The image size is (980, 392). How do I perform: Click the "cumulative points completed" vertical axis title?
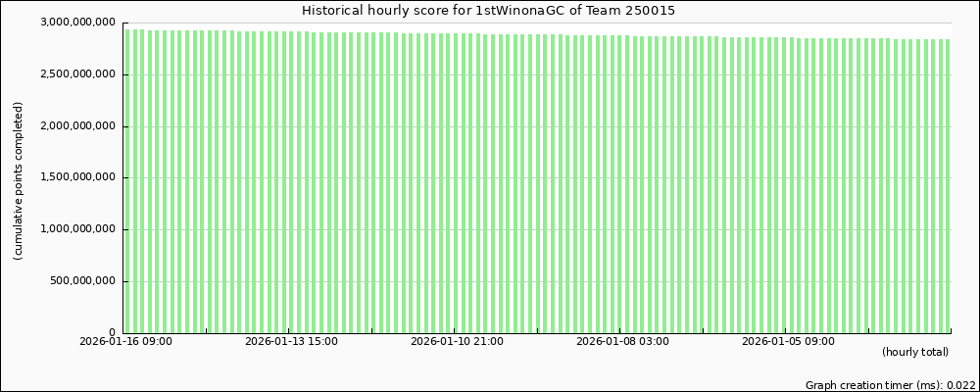tap(19, 180)
